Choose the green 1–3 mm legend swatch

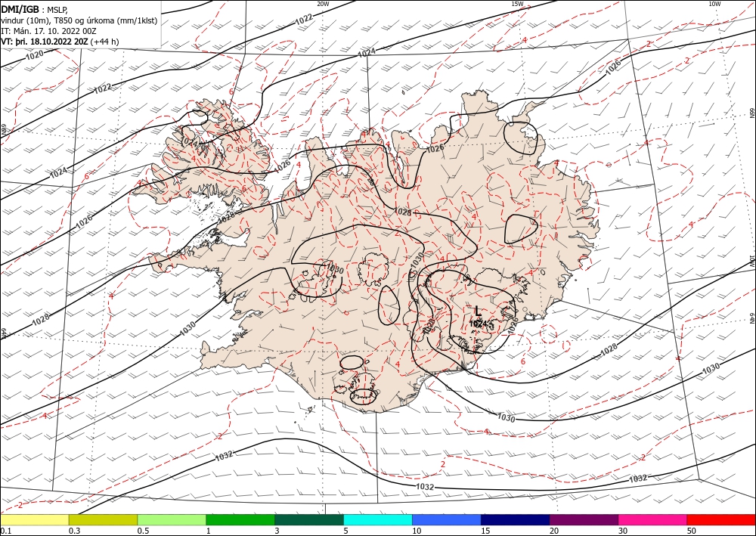240,519
